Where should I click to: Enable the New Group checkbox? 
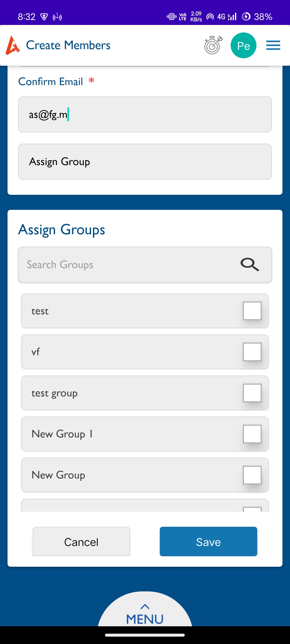(x=252, y=475)
